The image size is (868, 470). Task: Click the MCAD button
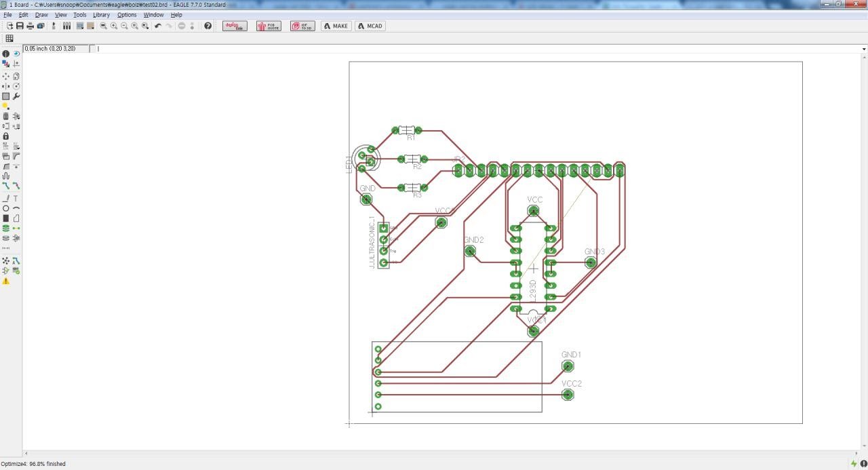click(x=370, y=26)
